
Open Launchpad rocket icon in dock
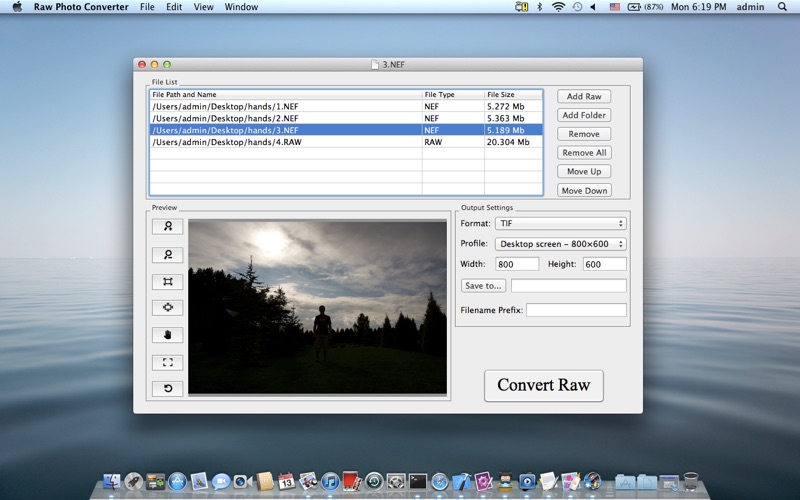click(134, 481)
